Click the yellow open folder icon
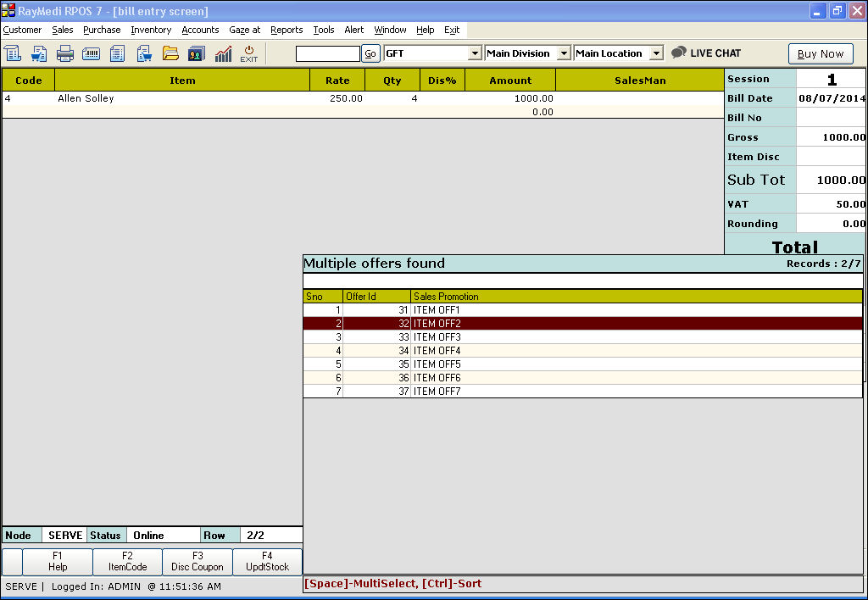 coord(170,53)
